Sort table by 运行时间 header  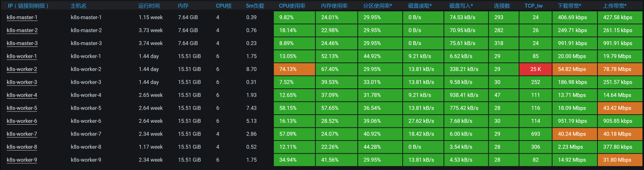click(149, 6)
